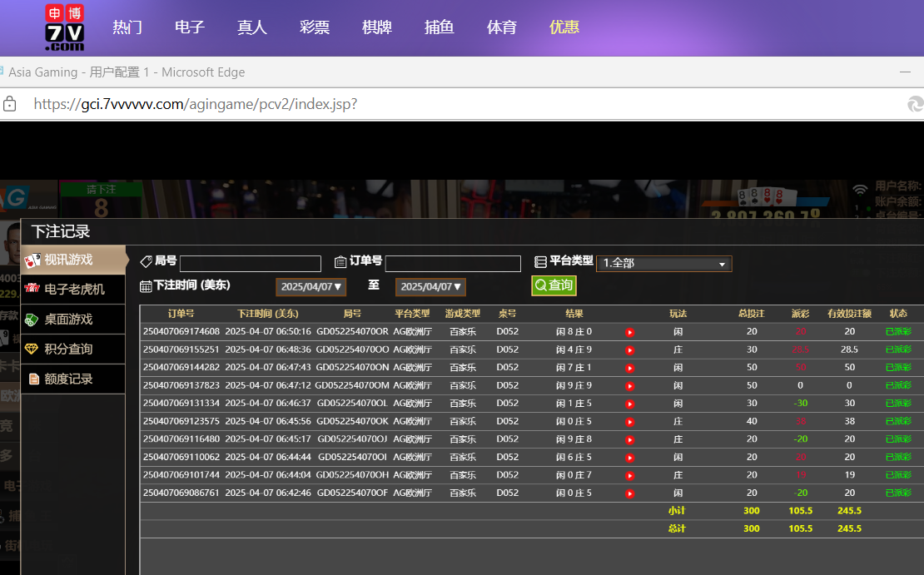Viewport: 924px width, 575px height.
Task: Click the replay icon in the last table row
Action: pyautogui.click(x=629, y=493)
